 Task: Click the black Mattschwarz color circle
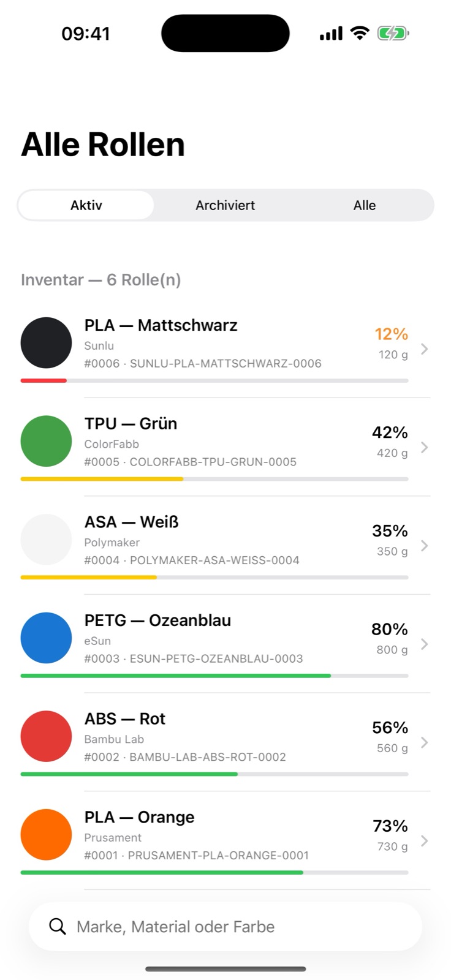click(x=46, y=342)
